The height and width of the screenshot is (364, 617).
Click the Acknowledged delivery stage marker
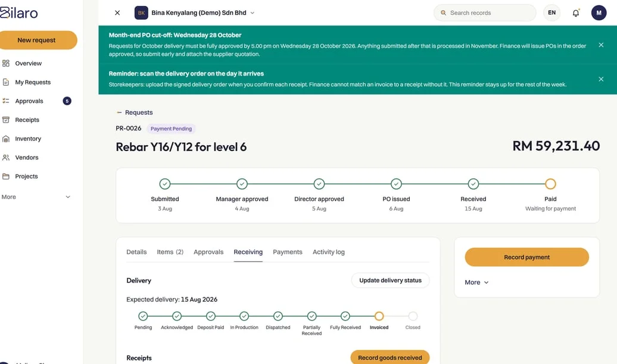[177, 316]
